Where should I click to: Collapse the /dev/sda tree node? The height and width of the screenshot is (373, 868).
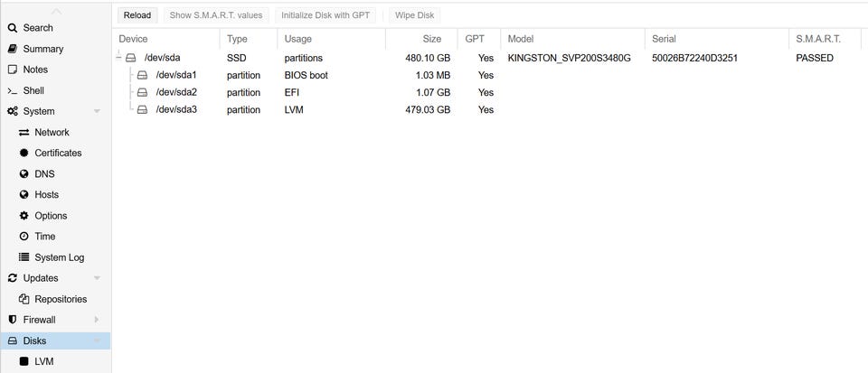pyautogui.click(x=118, y=58)
